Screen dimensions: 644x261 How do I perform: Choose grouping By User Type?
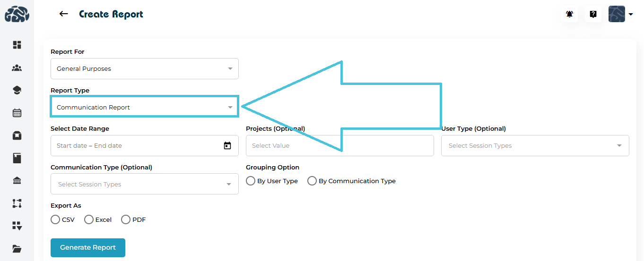click(251, 181)
